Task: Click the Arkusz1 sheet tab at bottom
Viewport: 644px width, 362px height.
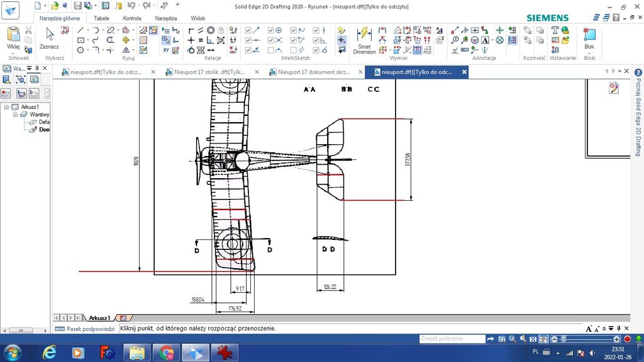Action: pyautogui.click(x=99, y=318)
